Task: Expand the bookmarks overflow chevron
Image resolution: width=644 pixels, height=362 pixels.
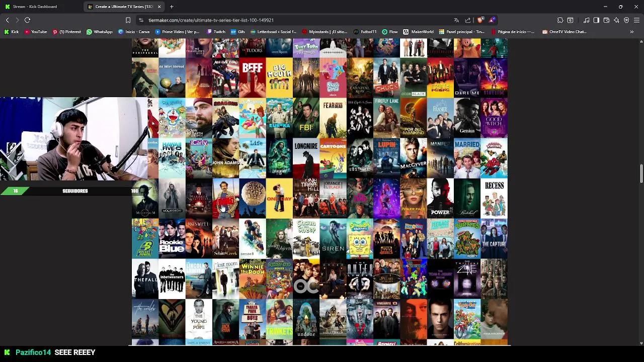Action: pos(632,32)
